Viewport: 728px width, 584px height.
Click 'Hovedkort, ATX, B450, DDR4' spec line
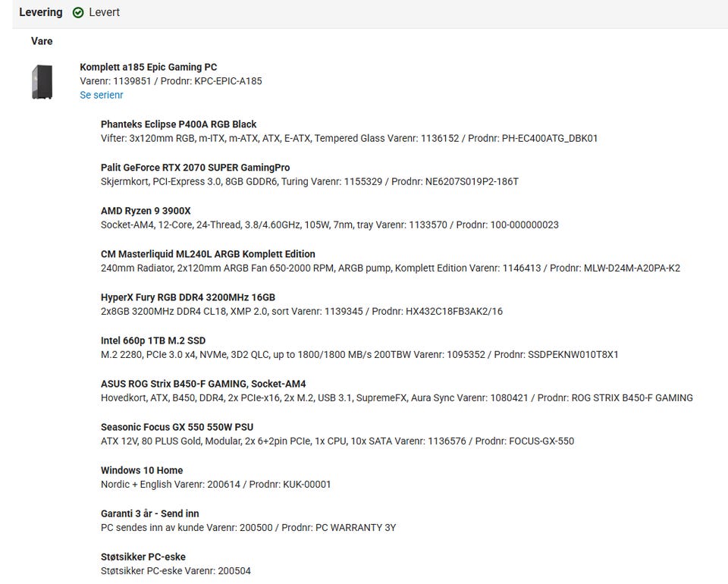[397, 397]
